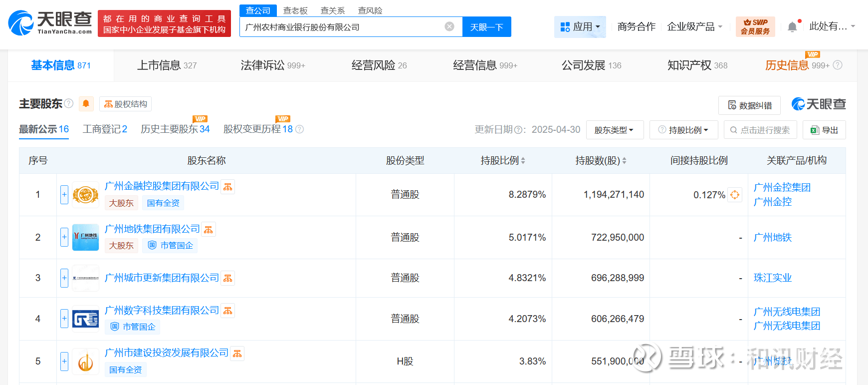The image size is (868, 385).
Task: Open equity structure icon for 广州城市更新集团有限公司
Action: pyautogui.click(x=228, y=278)
